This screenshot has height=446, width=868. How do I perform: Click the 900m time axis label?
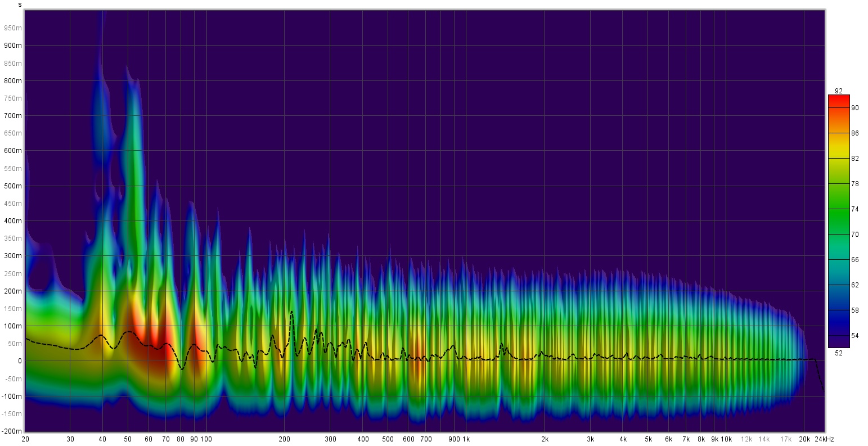coord(13,46)
